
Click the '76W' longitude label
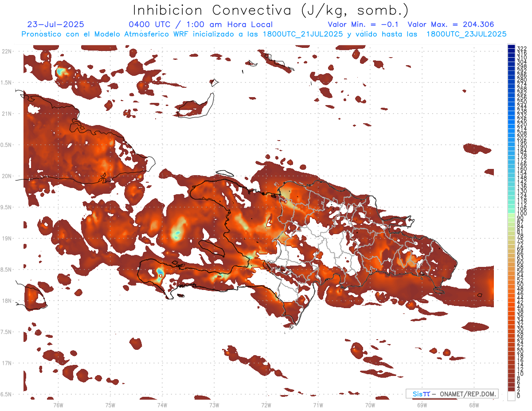58,405
